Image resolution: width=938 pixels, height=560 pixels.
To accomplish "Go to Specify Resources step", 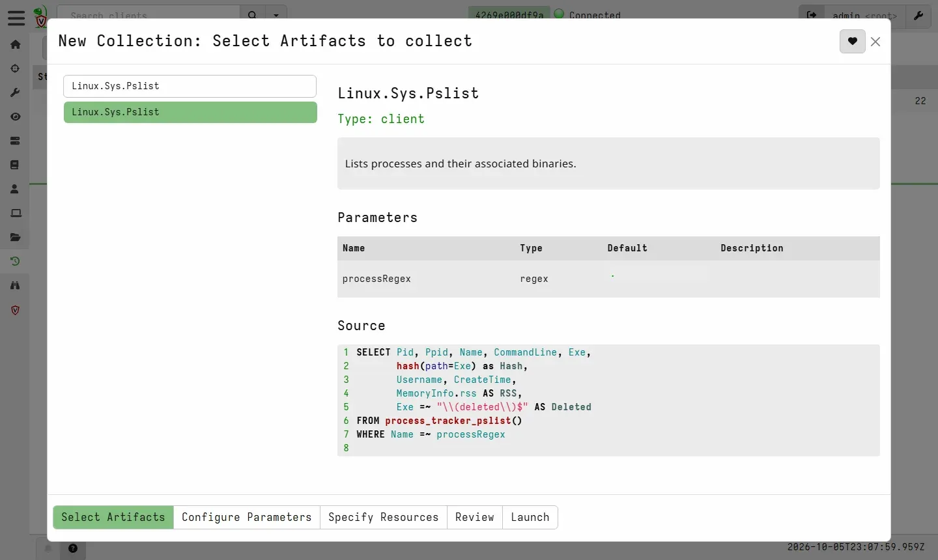I will click(x=384, y=517).
